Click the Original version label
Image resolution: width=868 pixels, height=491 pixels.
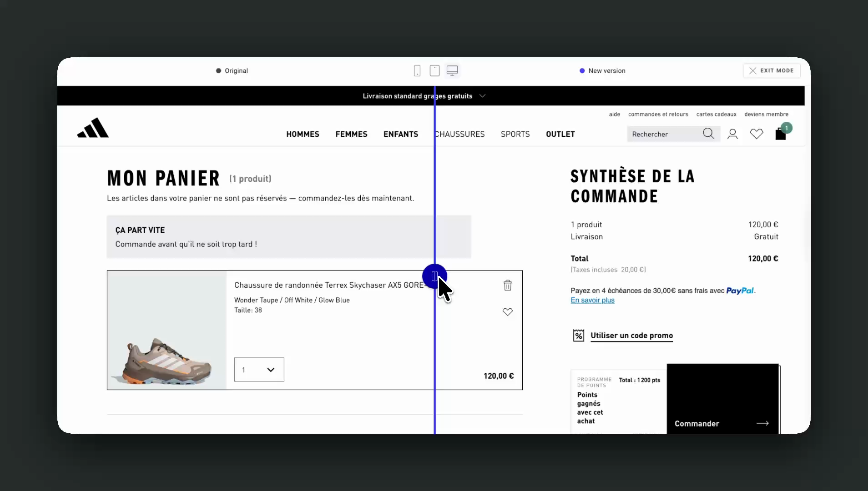point(232,70)
